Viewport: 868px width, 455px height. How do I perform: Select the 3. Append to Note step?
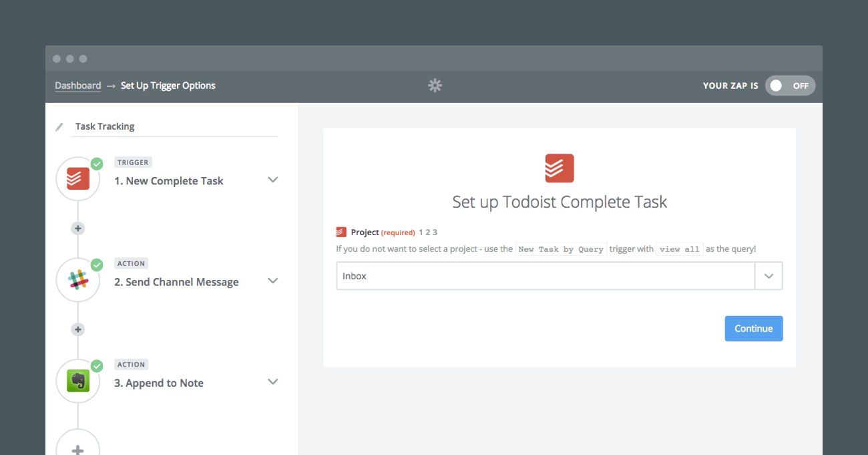(159, 383)
